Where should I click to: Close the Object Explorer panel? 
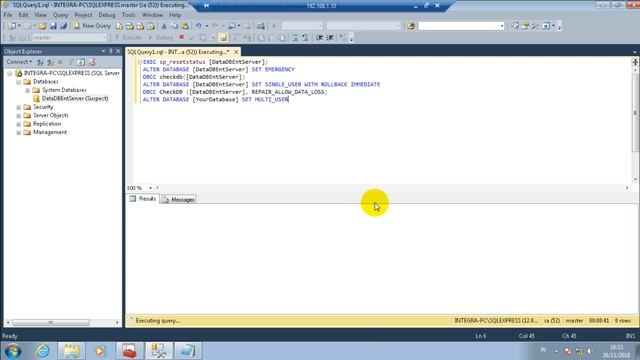[118, 51]
